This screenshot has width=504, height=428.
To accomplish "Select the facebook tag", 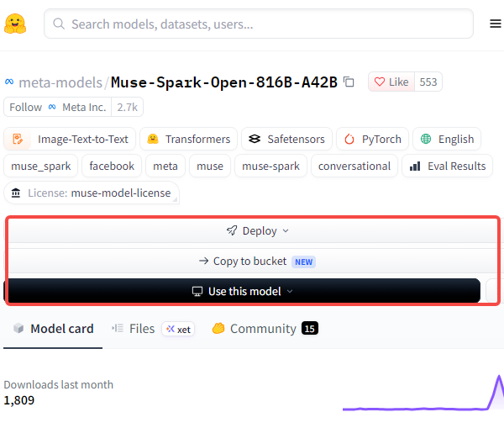I will coord(112,166).
